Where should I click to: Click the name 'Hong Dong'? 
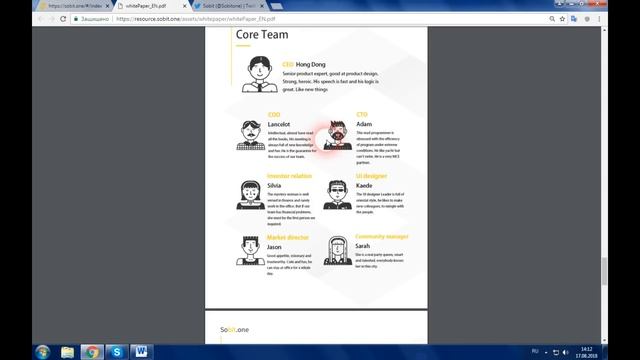tap(311, 64)
